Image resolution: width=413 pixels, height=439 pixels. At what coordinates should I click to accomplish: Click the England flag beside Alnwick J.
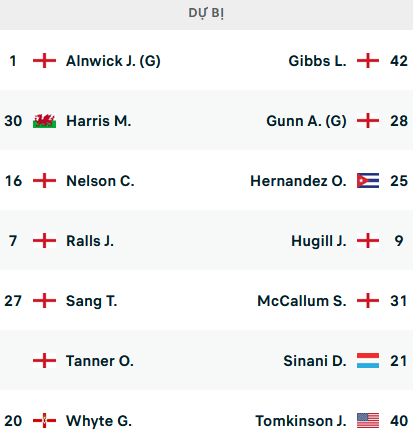click(x=44, y=61)
